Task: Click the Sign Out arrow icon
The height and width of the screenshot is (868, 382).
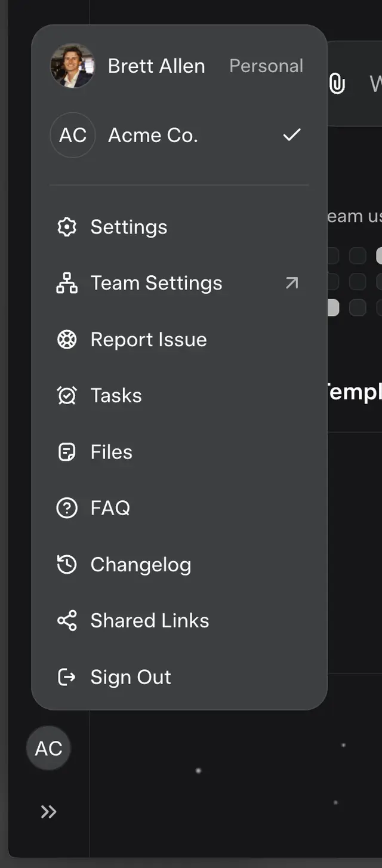Action: 67,677
